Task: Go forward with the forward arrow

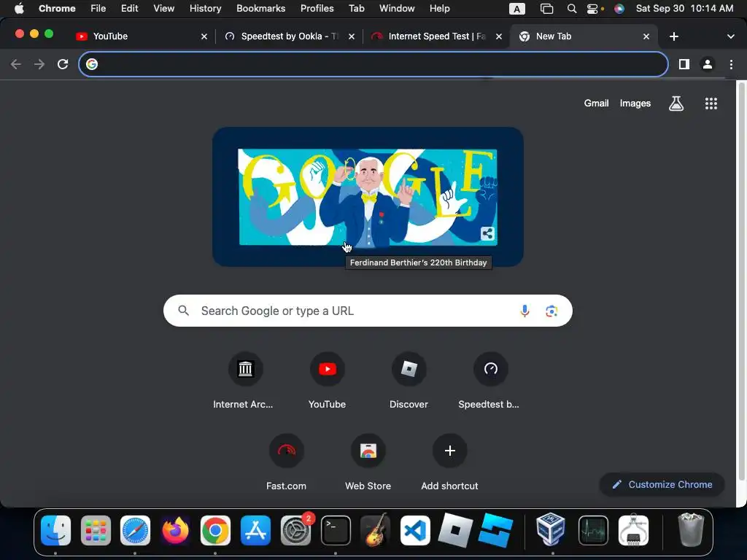Action: point(39,64)
